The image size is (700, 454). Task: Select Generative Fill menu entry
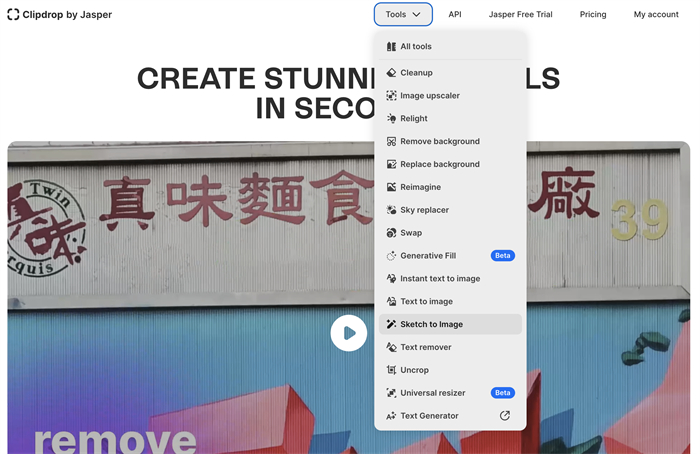428,256
